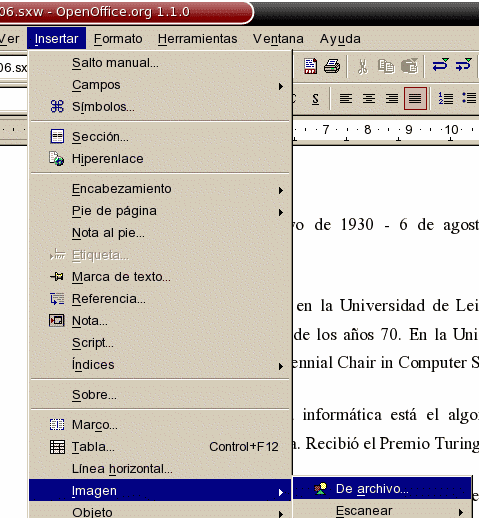Click the paste icon in toolbar
The width and height of the screenshot is (479, 518).
[409, 66]
